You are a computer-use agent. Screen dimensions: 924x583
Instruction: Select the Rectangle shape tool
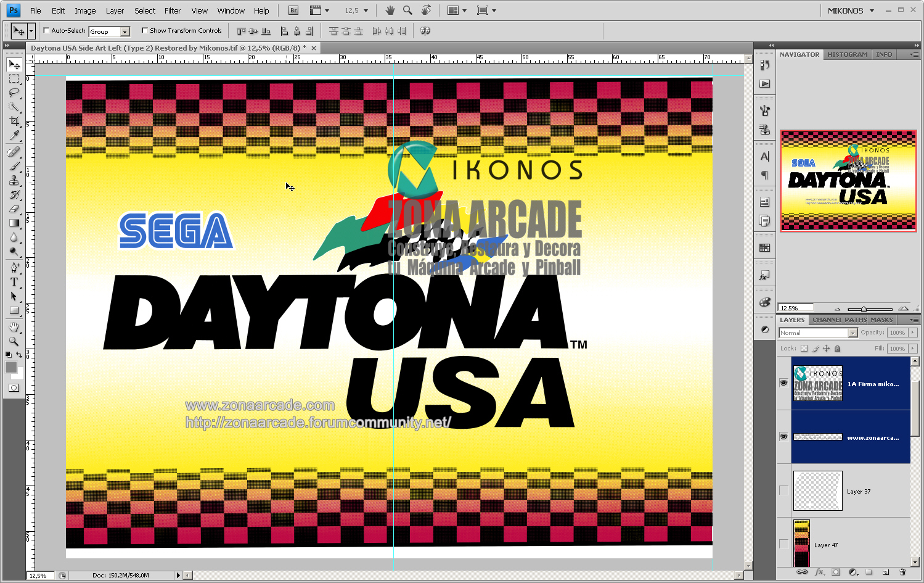[14, 310]
